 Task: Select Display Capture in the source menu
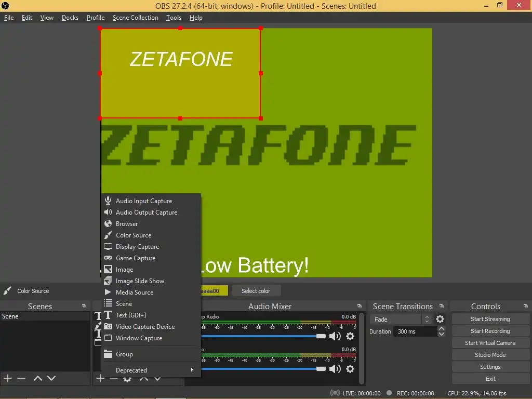(151, 247)
